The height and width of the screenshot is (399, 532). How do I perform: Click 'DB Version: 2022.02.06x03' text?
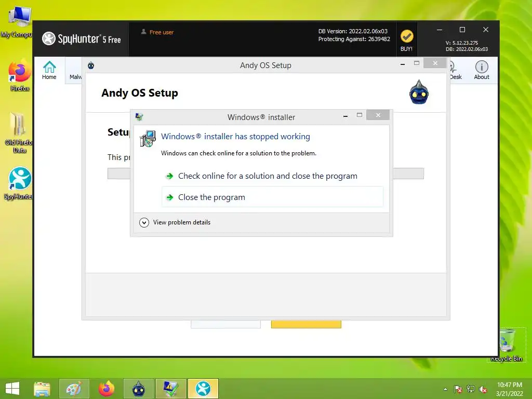[353, 31]
